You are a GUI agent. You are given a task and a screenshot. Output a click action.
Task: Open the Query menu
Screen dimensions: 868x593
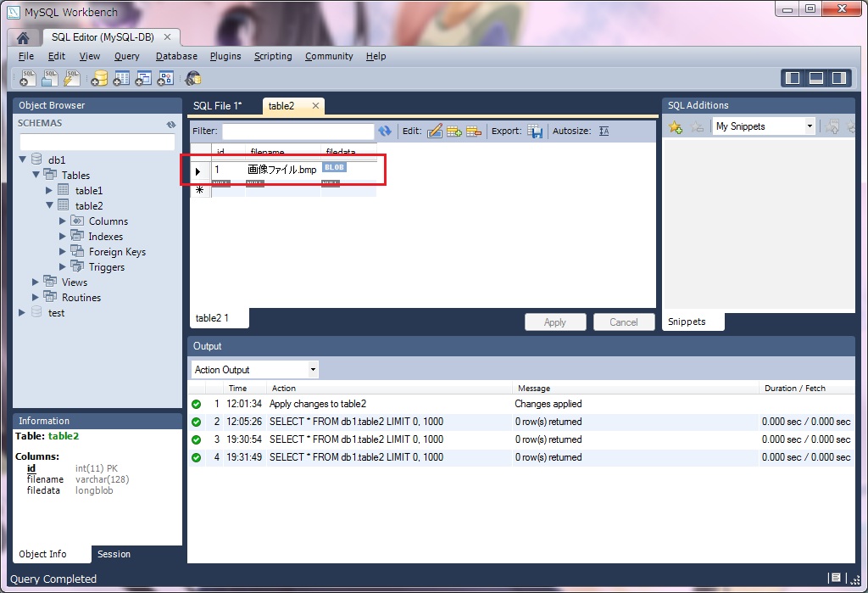(x=127, y=56)
